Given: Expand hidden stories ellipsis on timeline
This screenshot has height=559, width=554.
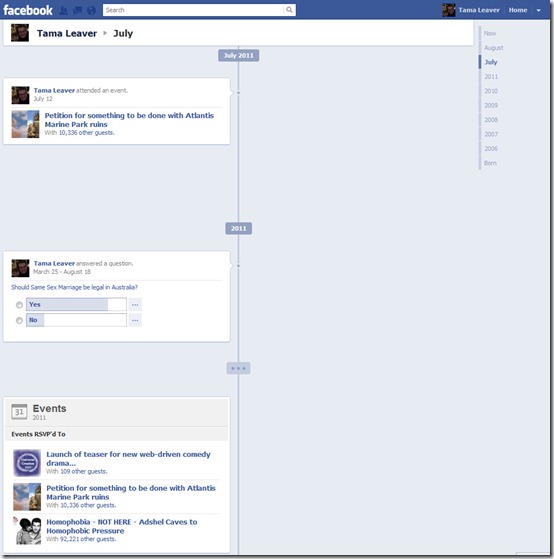Looking at the screenshot, I should 238,368.
